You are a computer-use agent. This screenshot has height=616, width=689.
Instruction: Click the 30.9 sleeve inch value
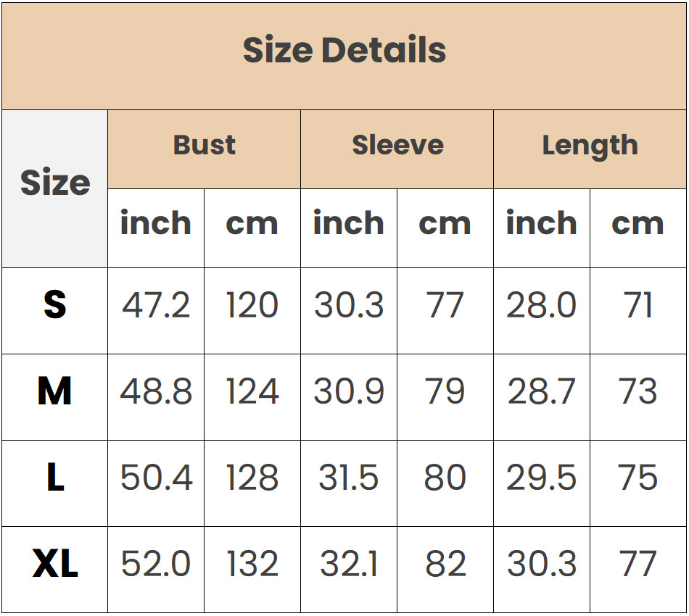pyautogui.click(x=349, y=391)
